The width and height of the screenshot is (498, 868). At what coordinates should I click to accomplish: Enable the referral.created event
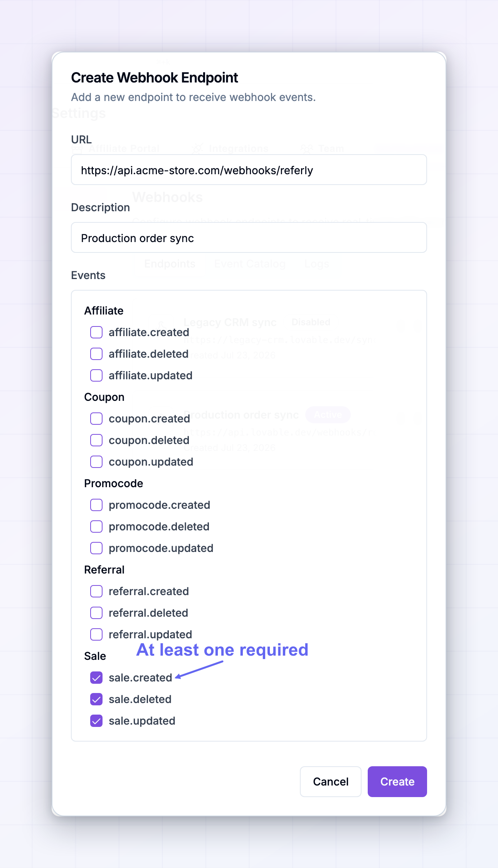pos(96,591)
